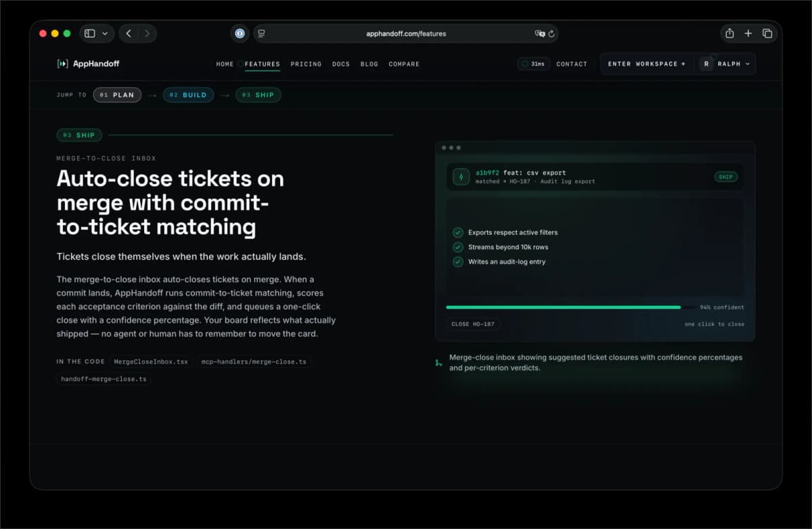Click the Enter Workspace button
812x529 pixels.
(646, 64)
